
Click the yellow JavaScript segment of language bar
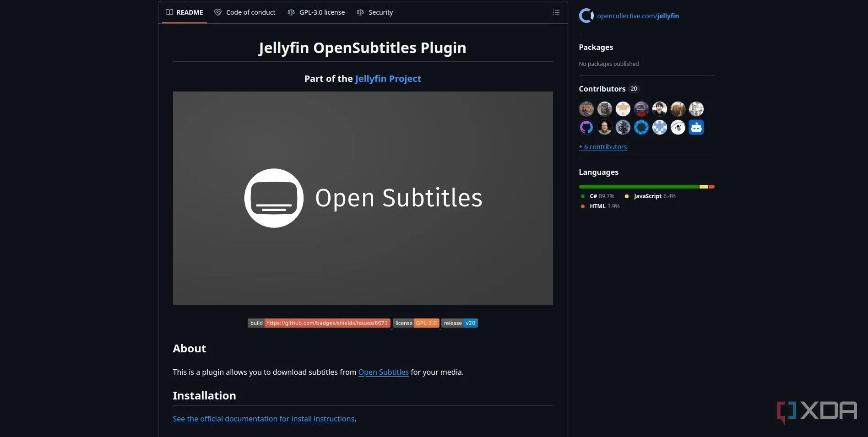click(x=704, y=187)
